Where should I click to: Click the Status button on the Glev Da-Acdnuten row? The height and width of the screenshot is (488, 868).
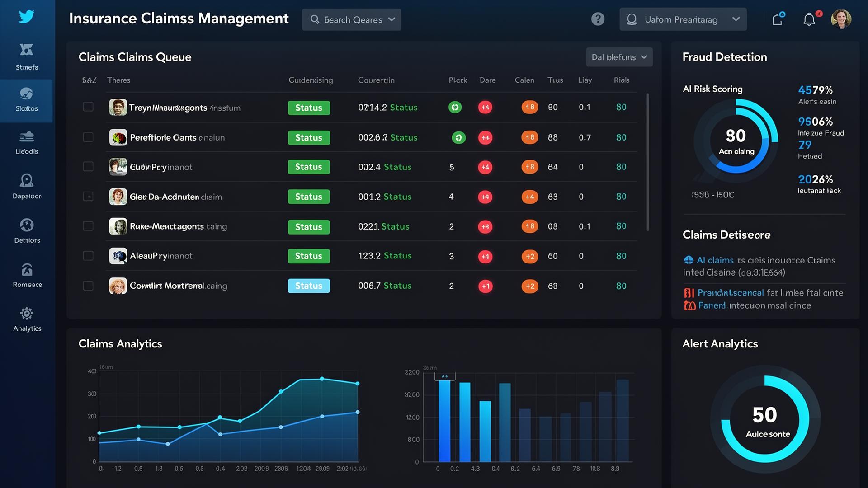(309, 197)
